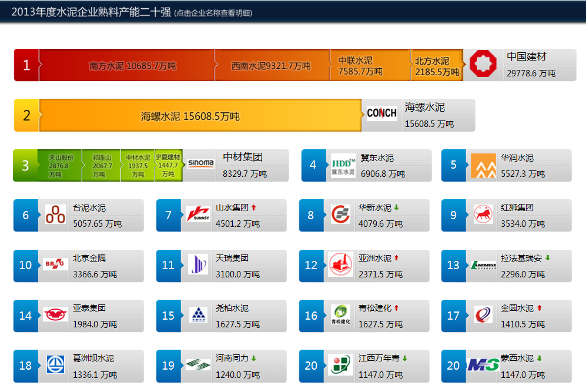Click the 西南水泥9321.7万吨 bar segment
Image resolution: width=586 pixels, height=392 pixels.
273,65
